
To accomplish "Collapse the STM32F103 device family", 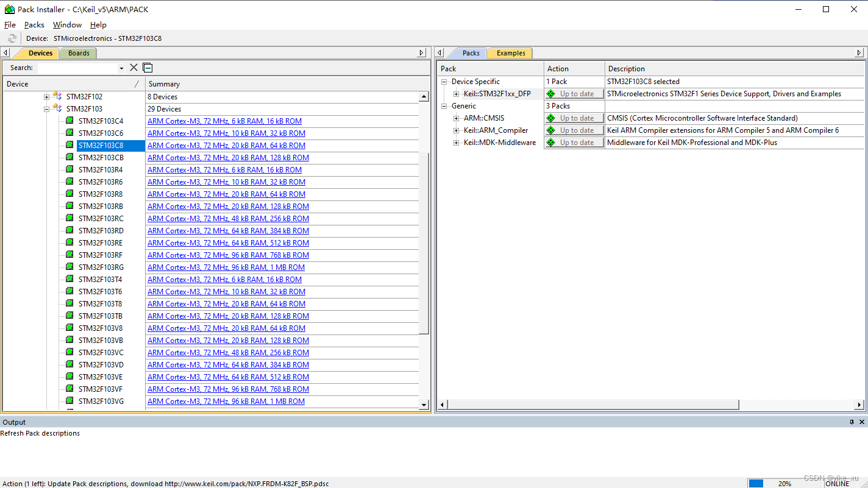I will (46, 108).
